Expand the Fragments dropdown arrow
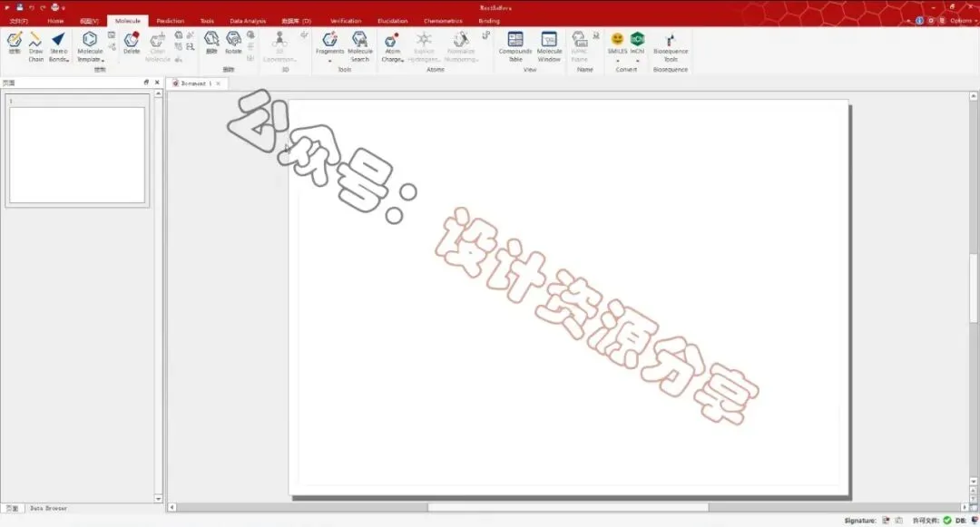 click(329, 61)
